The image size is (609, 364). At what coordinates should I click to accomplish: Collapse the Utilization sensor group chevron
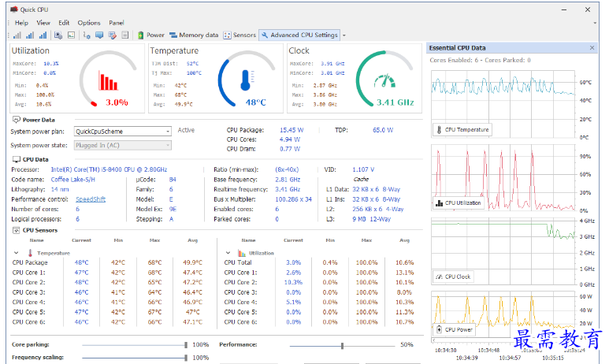pos(228,253)
